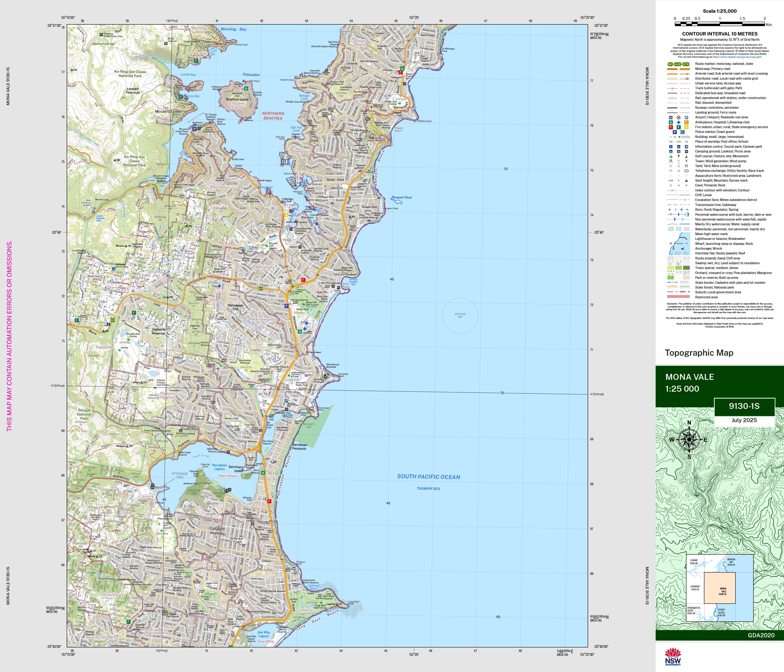
Task: Click the heliport H symbol in legend
Action: point(678,117)
